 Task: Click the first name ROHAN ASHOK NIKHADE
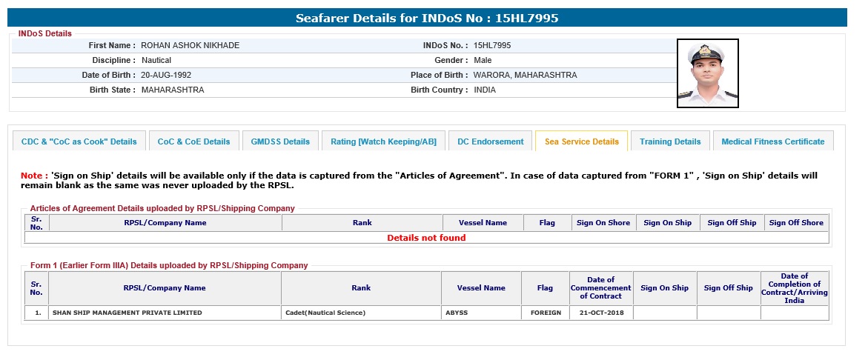[x=190, y=45]
